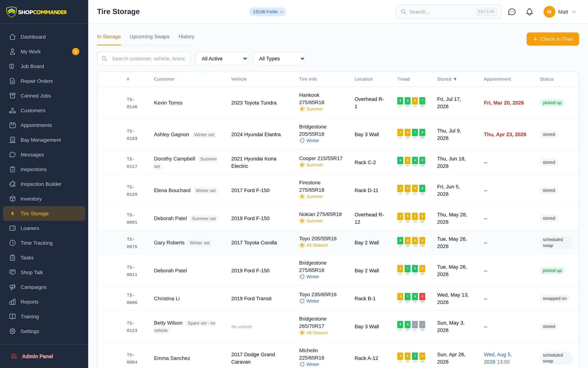Screen dimensions: 588x368
Task: Click the Repair Orders document icon
Action: pyautogui.click(x=12, y=81)
